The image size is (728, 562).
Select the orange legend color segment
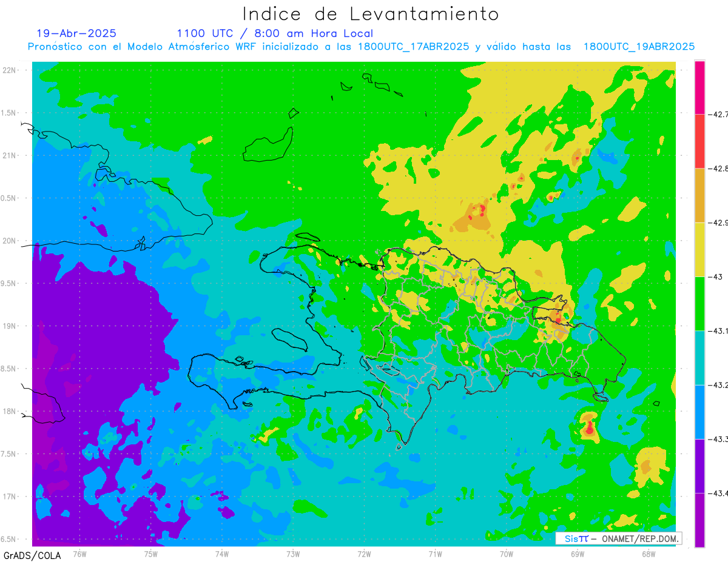[699, 195]
